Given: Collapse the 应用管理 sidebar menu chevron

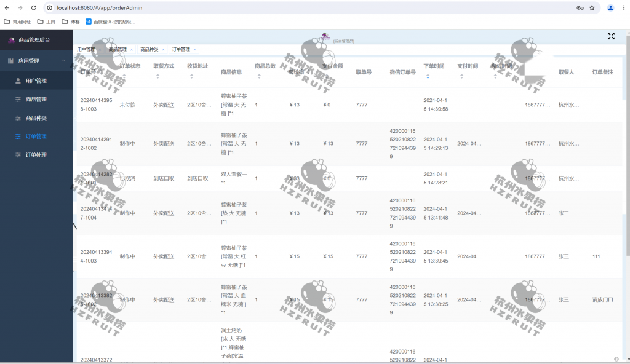Looking at the screenshot, I should [63, 61].
